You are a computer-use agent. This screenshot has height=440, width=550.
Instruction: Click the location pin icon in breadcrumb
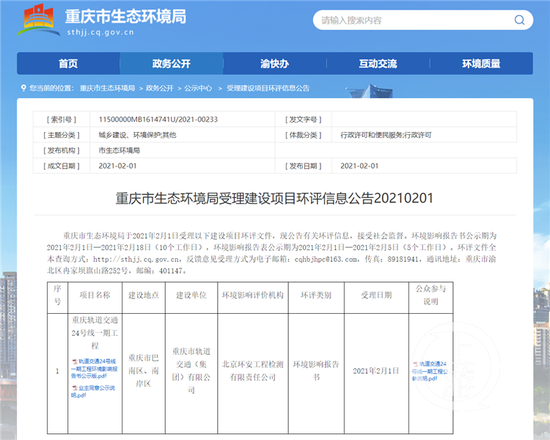pyautogui.click(x=24, y=88)
